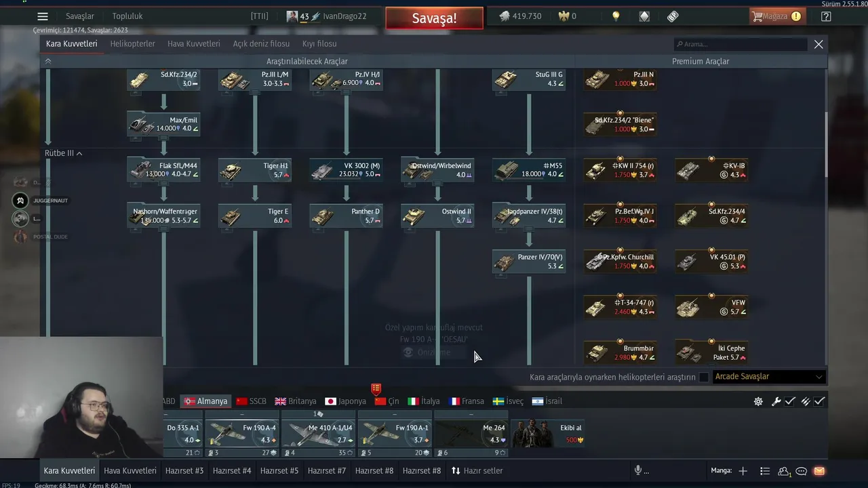Select the Panzer IV/70(V) vehicle

click(x=529, y=262)
